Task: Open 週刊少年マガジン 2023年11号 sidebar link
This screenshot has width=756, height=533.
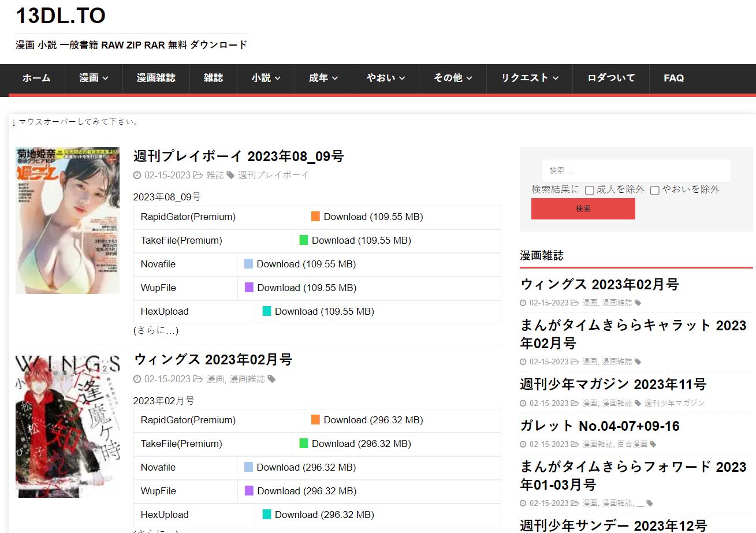Action: (x=613, y=384)
